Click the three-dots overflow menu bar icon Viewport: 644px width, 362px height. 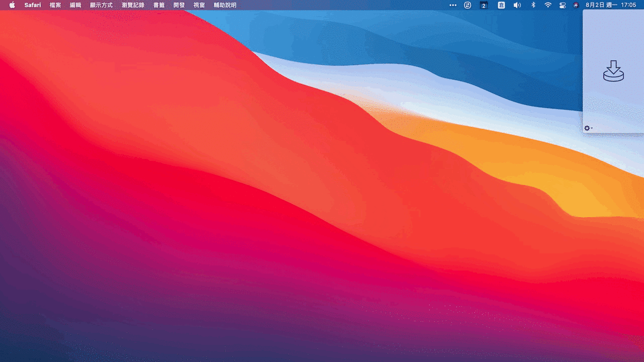(453, 5)
